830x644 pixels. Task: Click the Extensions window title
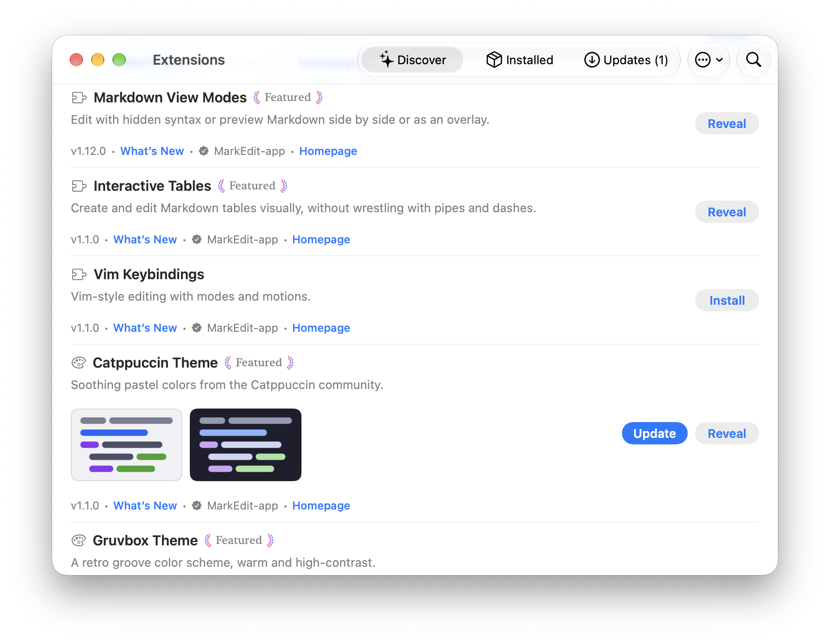(189, 60)
